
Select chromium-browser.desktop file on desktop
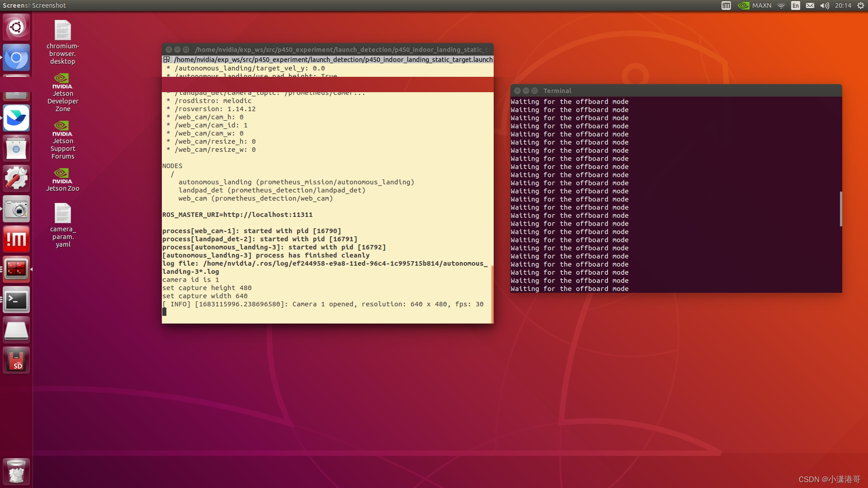coord(63,42)
